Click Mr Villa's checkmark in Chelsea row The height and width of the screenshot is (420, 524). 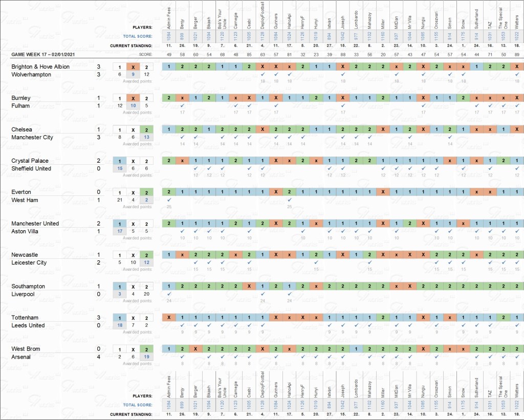coord(409,137)
